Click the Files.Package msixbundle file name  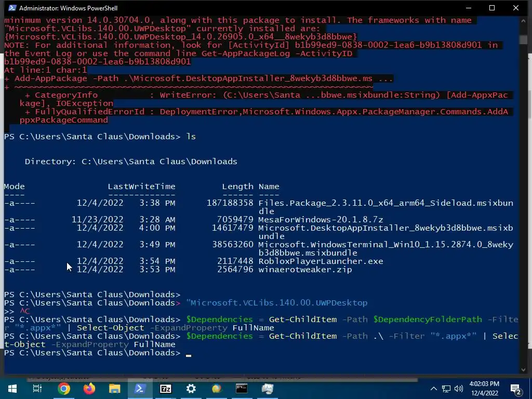click(x=386, y=207)
